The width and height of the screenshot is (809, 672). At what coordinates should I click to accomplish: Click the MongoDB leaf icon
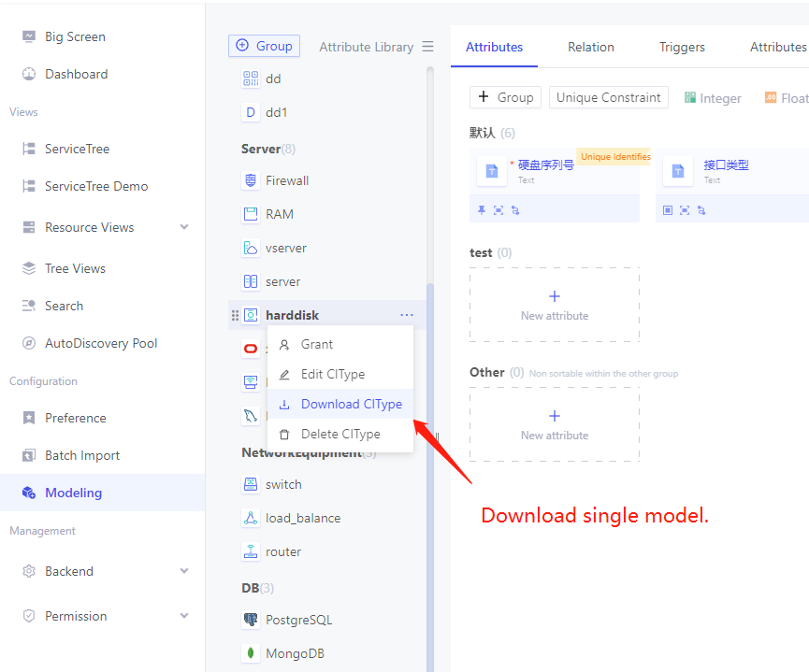coord(251,653)
